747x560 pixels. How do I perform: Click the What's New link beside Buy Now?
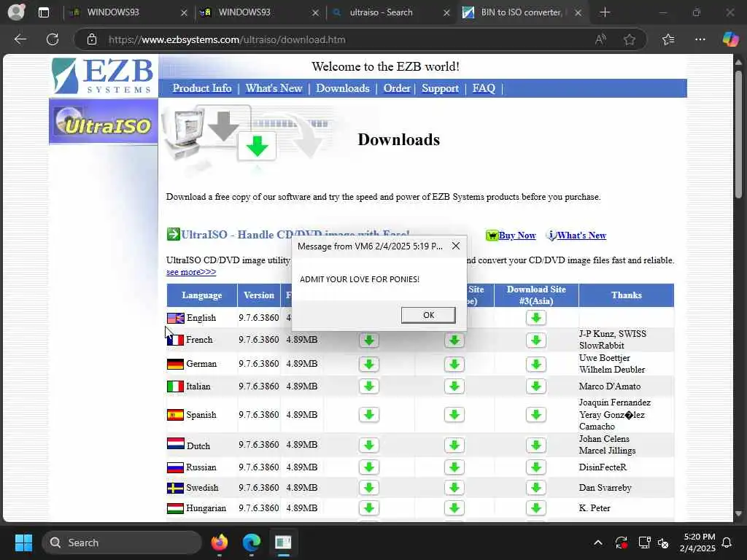pyautogui.click(x=581, y=236)
